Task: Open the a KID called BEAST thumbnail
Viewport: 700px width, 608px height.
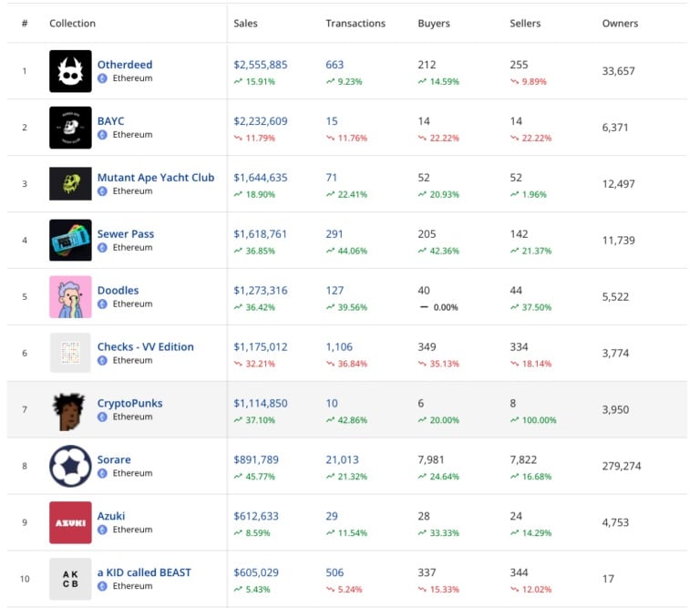Action: [70, 580]
